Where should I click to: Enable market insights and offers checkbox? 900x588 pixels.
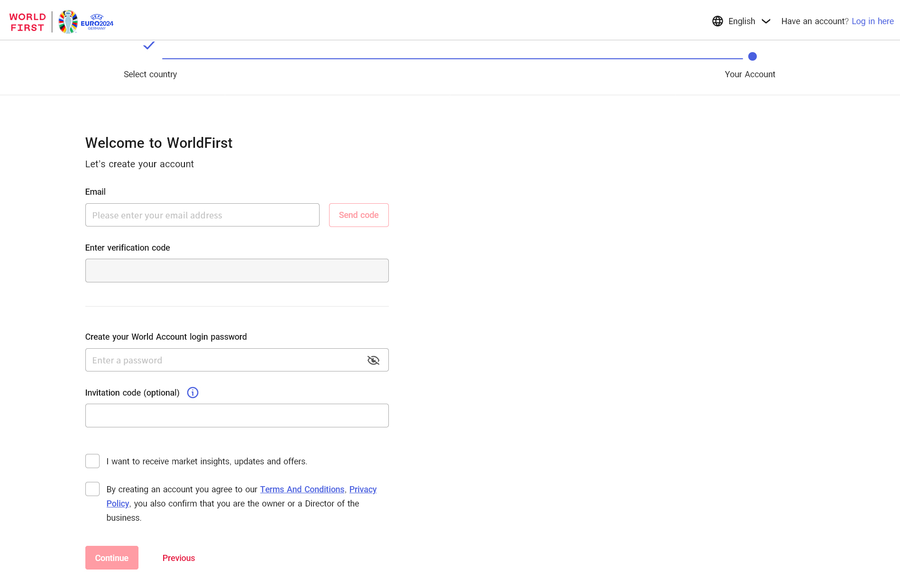coord(92,461)
